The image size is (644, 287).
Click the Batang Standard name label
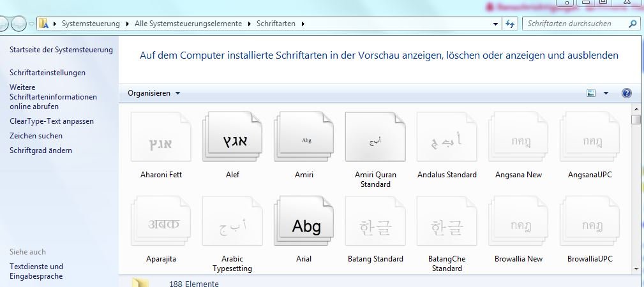(375, 259)
